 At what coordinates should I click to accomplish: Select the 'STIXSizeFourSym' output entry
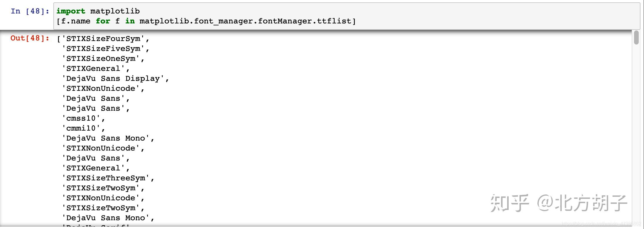(103, 39)
